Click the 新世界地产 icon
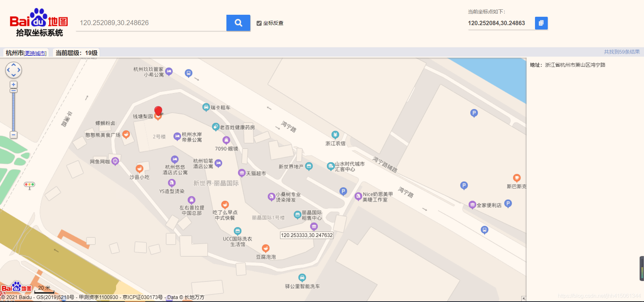 309,166
